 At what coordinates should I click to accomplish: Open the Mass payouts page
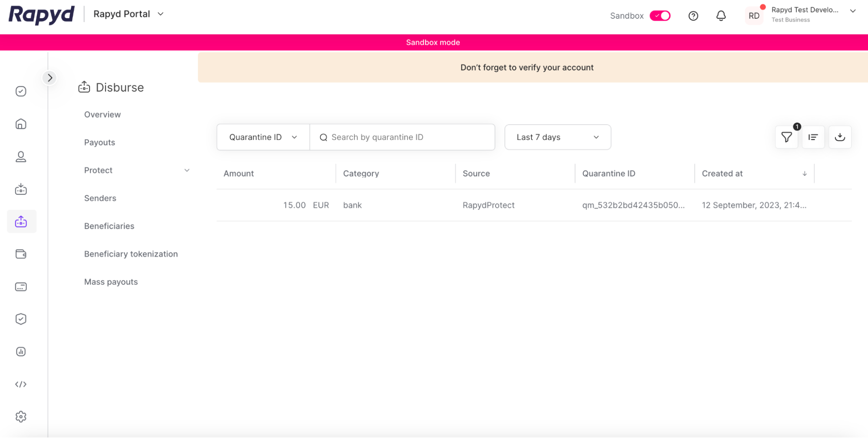111,282
